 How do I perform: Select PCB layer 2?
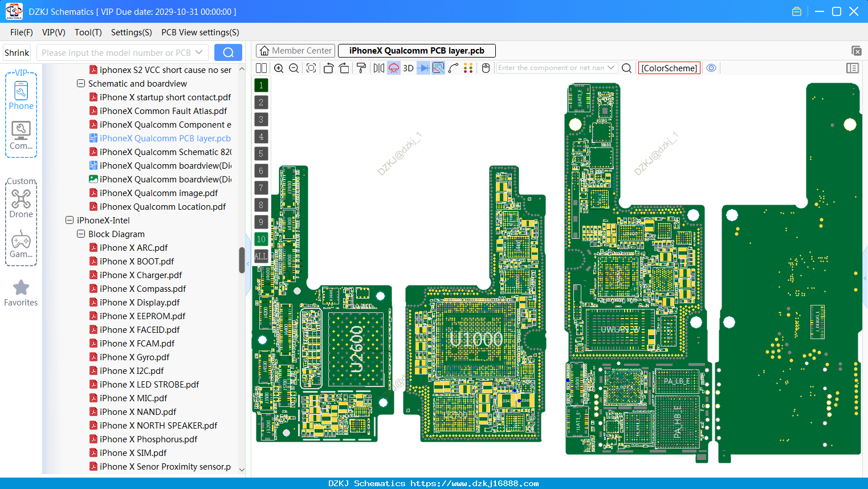261,103
